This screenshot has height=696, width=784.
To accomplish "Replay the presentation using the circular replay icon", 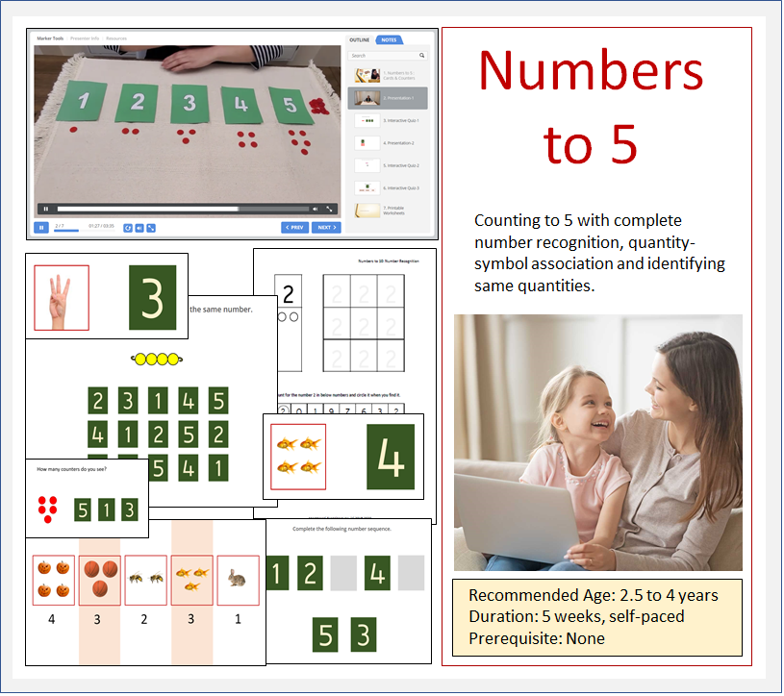I will pos(128,227).
